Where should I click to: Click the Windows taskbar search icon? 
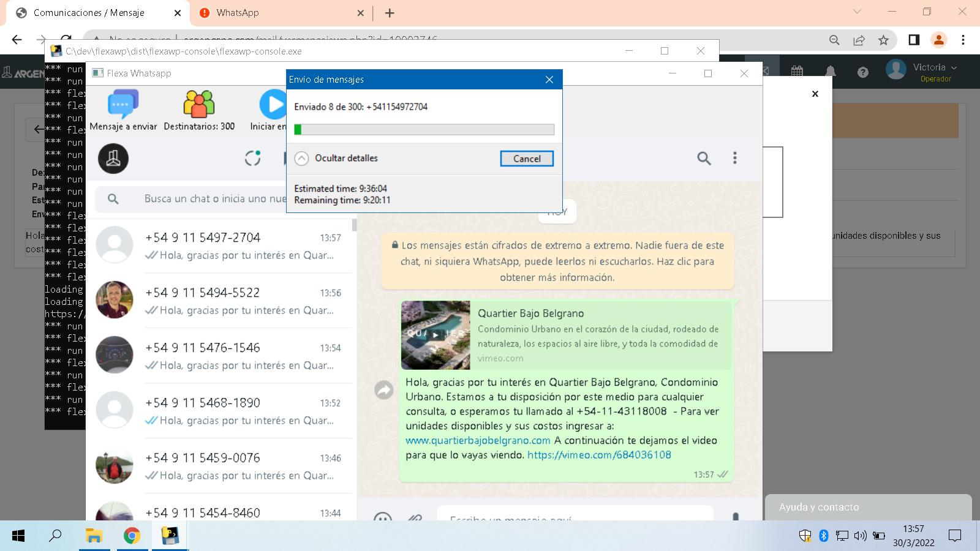pyautogui.click(x=56, y=536)
